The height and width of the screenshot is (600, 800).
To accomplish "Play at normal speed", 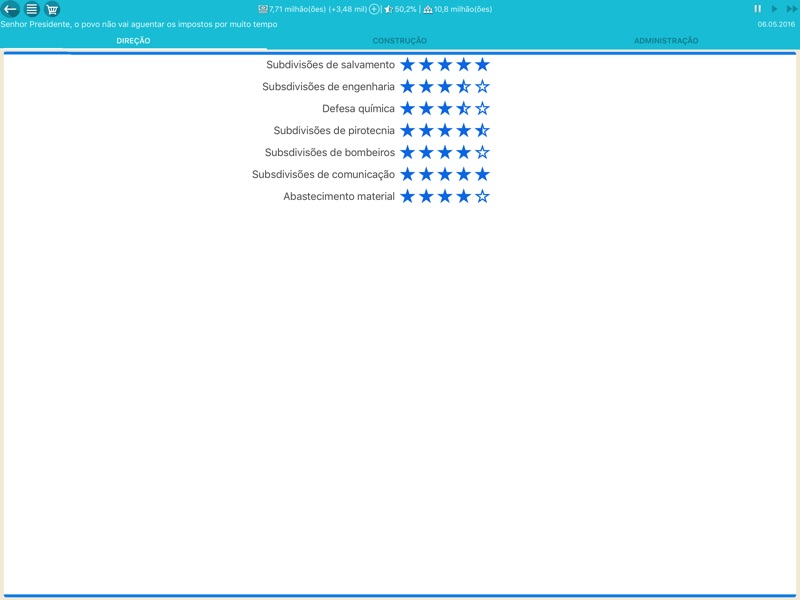I will [x=774, y=9].
